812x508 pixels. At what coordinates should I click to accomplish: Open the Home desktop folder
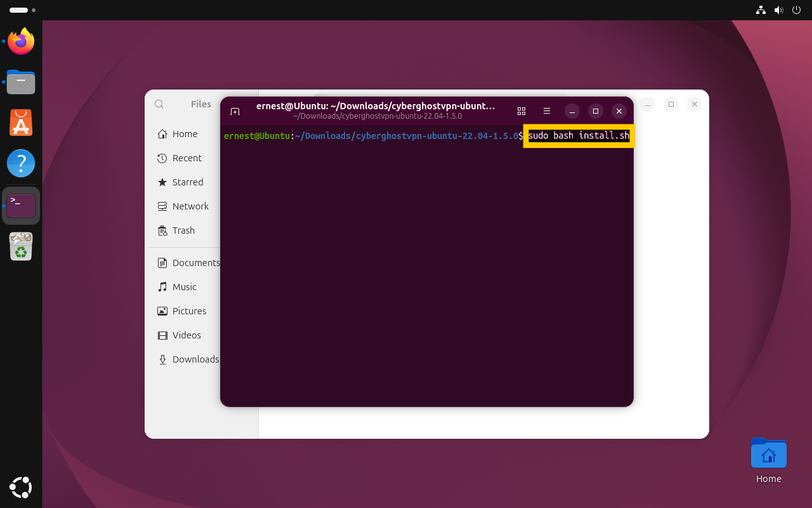[768, 461]
